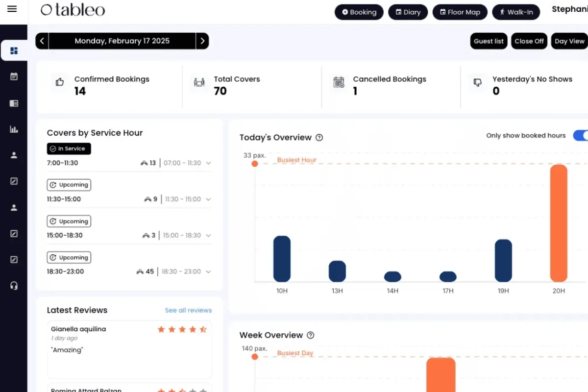Click covers icon beside 13 count

coord(144,163)
